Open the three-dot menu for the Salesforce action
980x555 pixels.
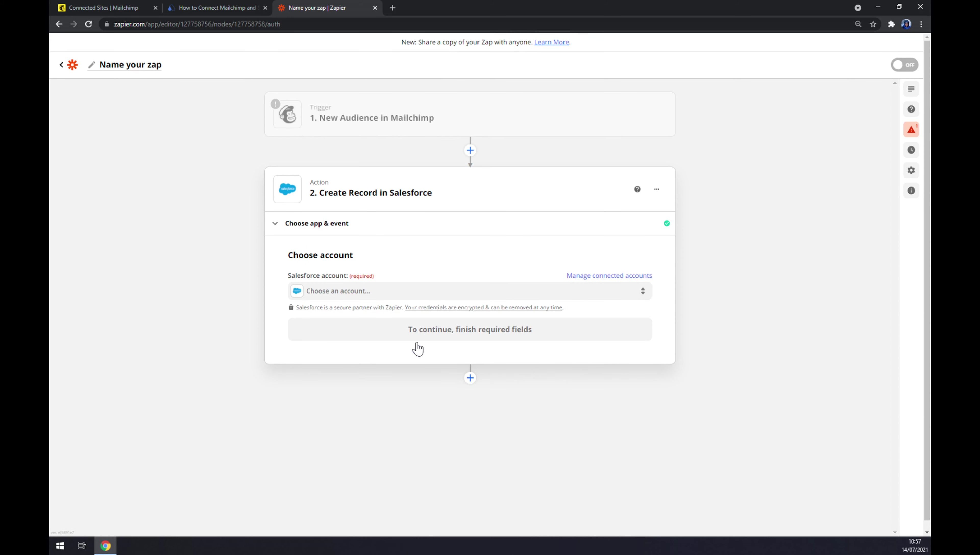pyautogui.click(x=657, y=189)
